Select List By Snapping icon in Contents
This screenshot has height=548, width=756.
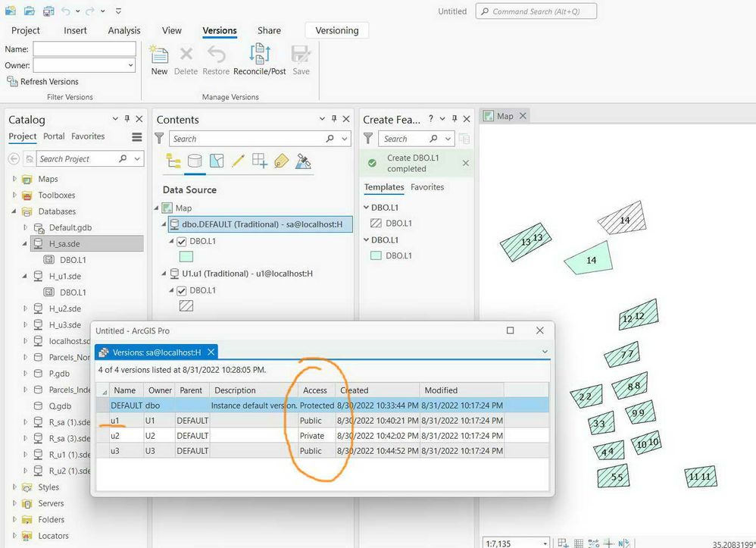pyautogui.click(x=259, y=161)
